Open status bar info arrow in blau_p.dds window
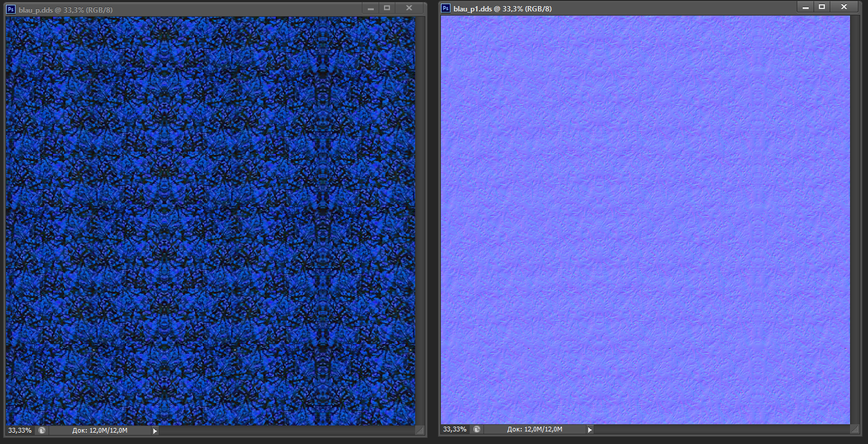 pos(155,430)
